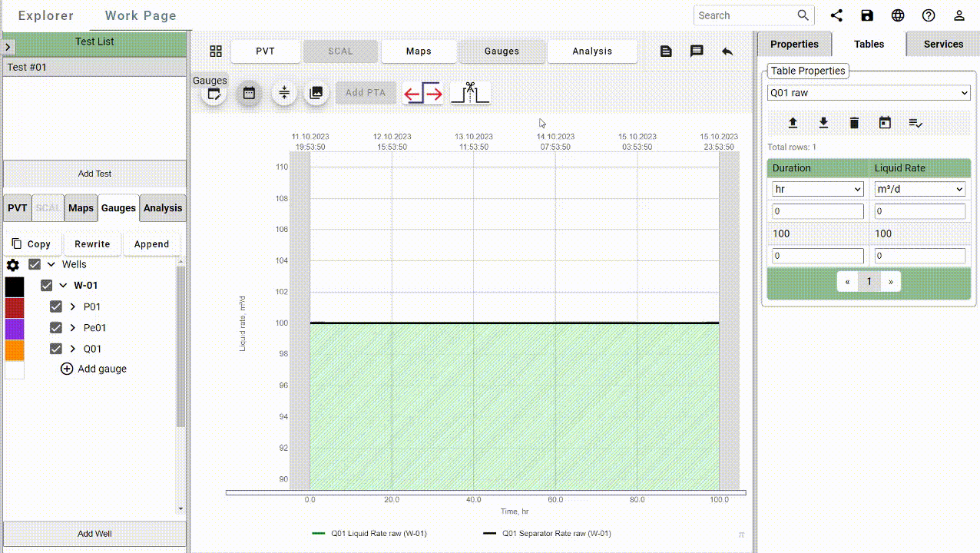Uncheck the Pe01 gauge checkbox
Image resolution: width=980 pixels, height=553 pixels.
pyautogui.click(x=56, y=327)
